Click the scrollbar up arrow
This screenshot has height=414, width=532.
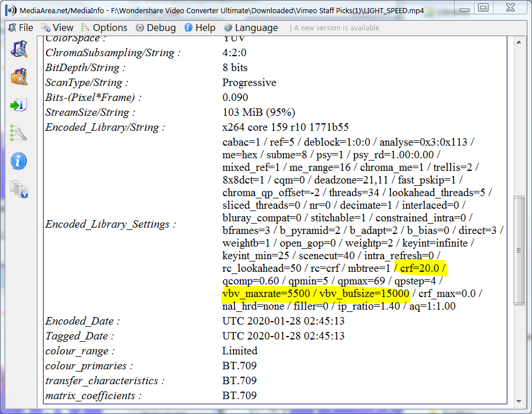pyautogui.click(x=519, y=42)
